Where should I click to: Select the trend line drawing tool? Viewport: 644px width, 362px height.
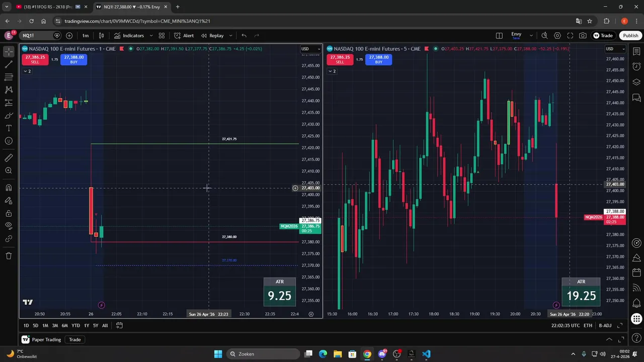(x=9, y=64)
